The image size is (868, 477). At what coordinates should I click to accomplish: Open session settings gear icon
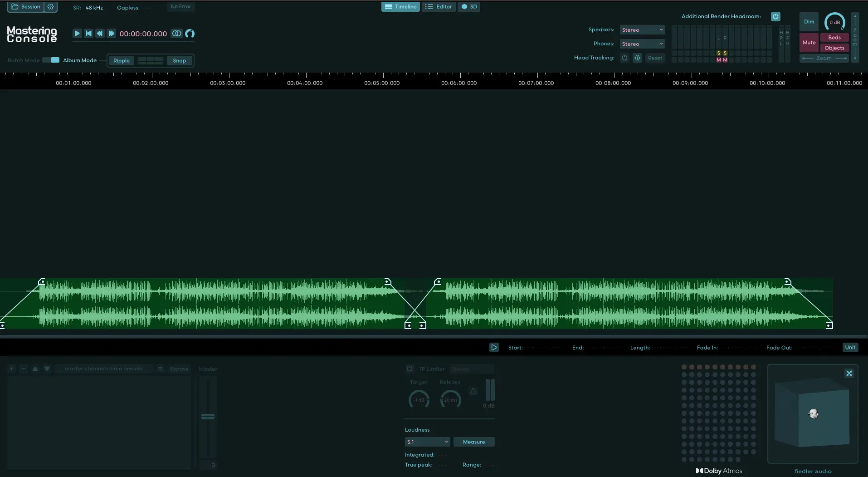point(51,7)
